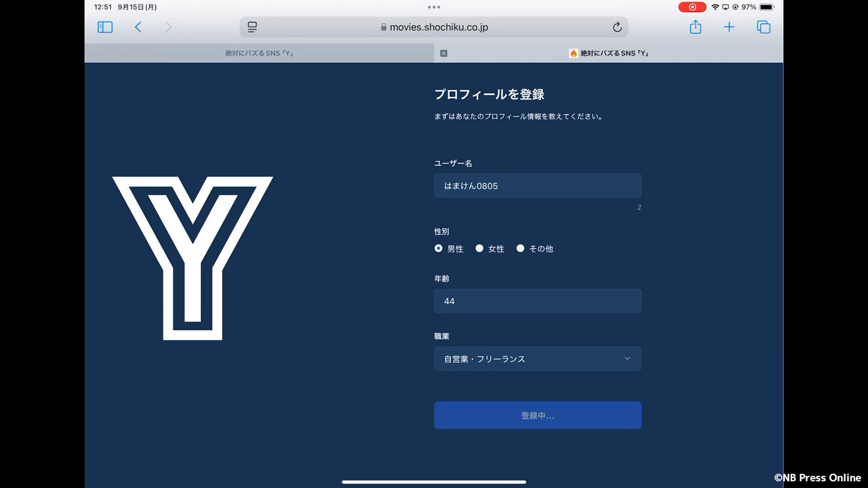Tap the chevron on occupation selector
The width and height of the screenshot is (868, 488).
(627, 359)
